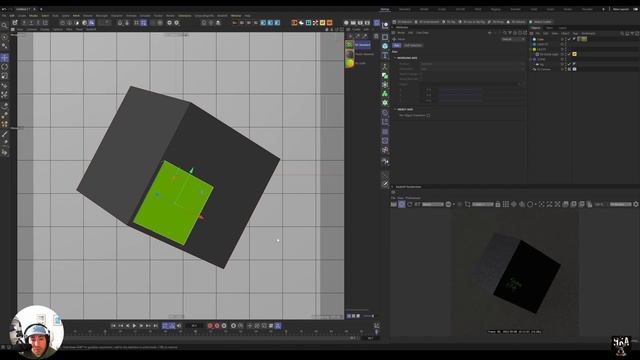Open the Window menu
The height and width of the screenshot is (360, 640).
pyautogui.click(x=236, y=16)
